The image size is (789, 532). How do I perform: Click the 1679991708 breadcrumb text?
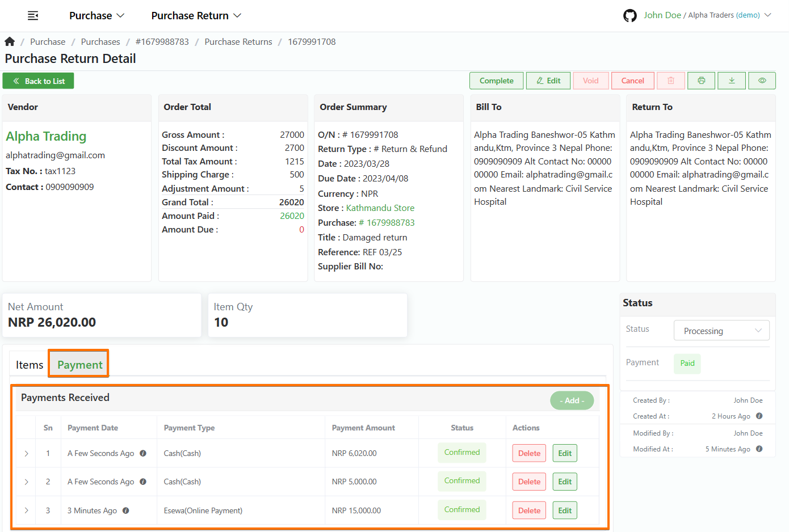(312, 41)
